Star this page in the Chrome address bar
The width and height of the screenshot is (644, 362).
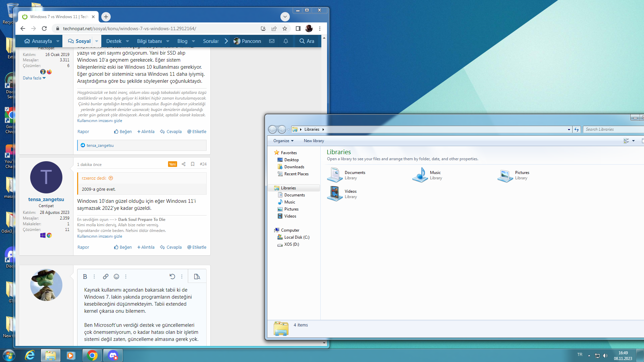pos(285,28)
